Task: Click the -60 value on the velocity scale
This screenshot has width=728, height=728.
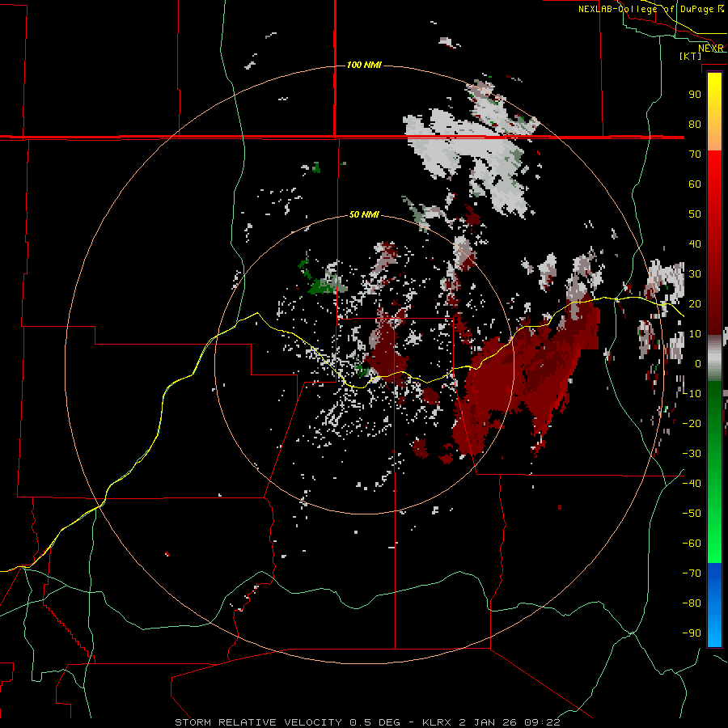Action: point(692,544)
